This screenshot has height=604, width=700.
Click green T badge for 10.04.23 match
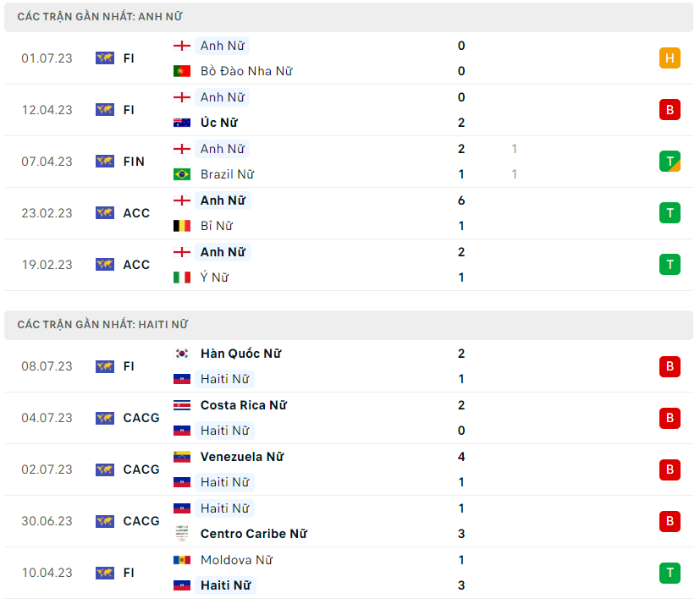(670, 573)
